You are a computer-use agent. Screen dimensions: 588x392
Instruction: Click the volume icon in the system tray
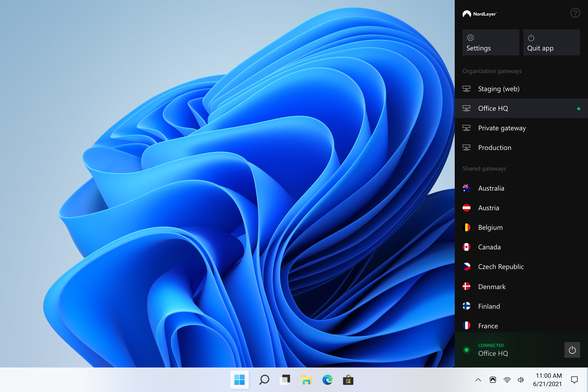click(521, 380)
